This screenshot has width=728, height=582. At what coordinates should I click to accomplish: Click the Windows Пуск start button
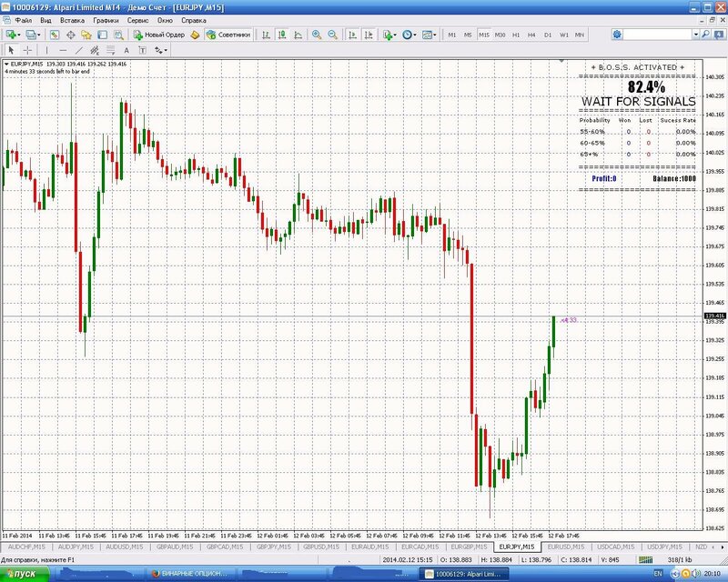[24, 575]
